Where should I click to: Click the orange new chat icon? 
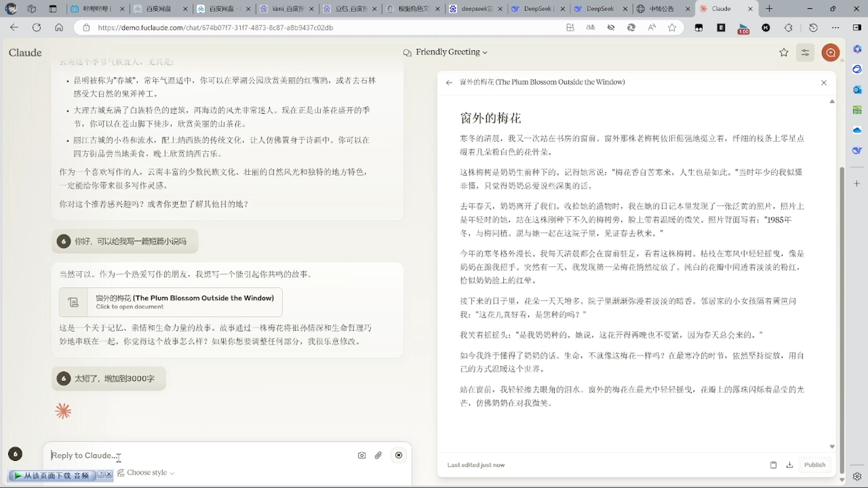point(830,52)
